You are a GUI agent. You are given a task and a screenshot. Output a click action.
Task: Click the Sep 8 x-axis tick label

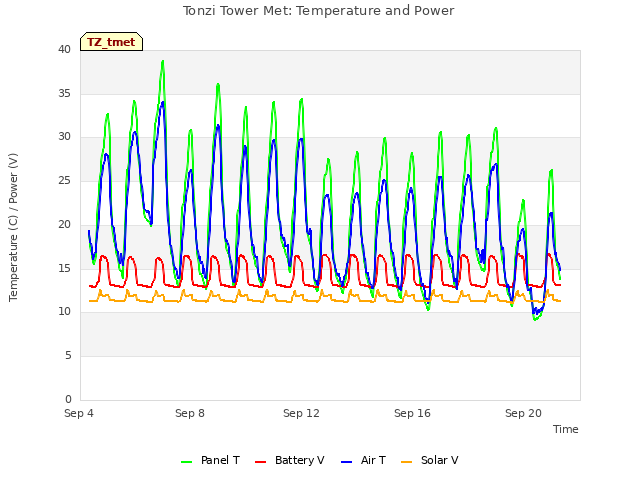click(x=190, y=413)
